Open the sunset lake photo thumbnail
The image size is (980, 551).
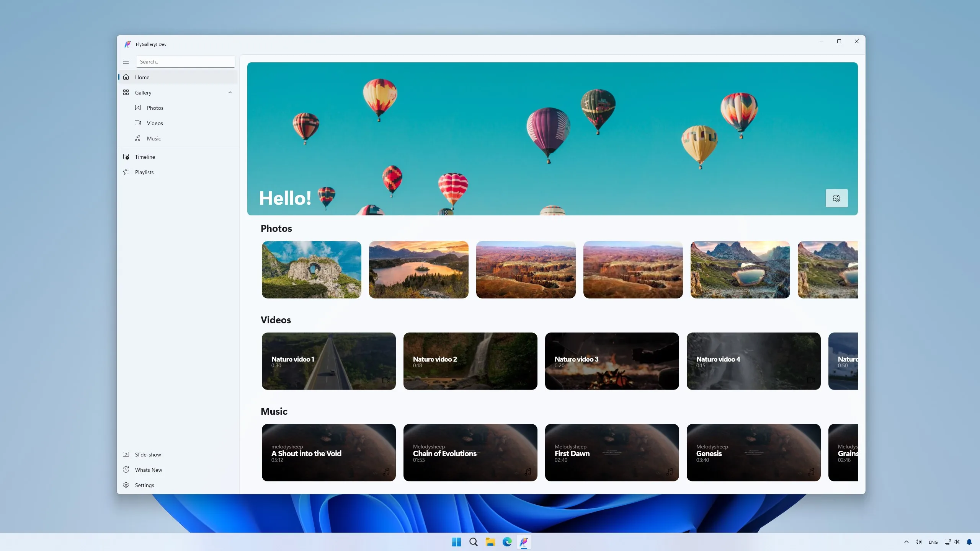pos(418,270)
